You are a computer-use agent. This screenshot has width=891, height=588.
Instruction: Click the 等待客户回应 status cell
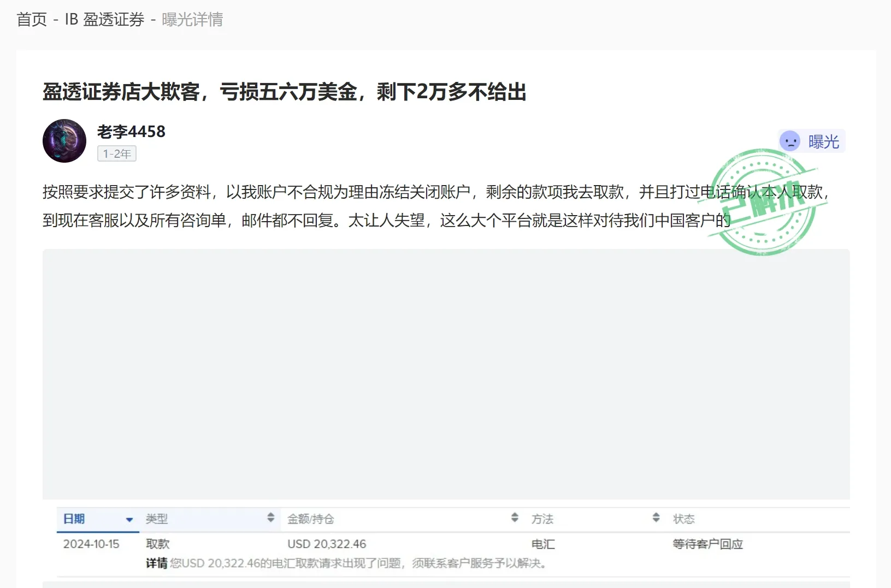point(707,544)
